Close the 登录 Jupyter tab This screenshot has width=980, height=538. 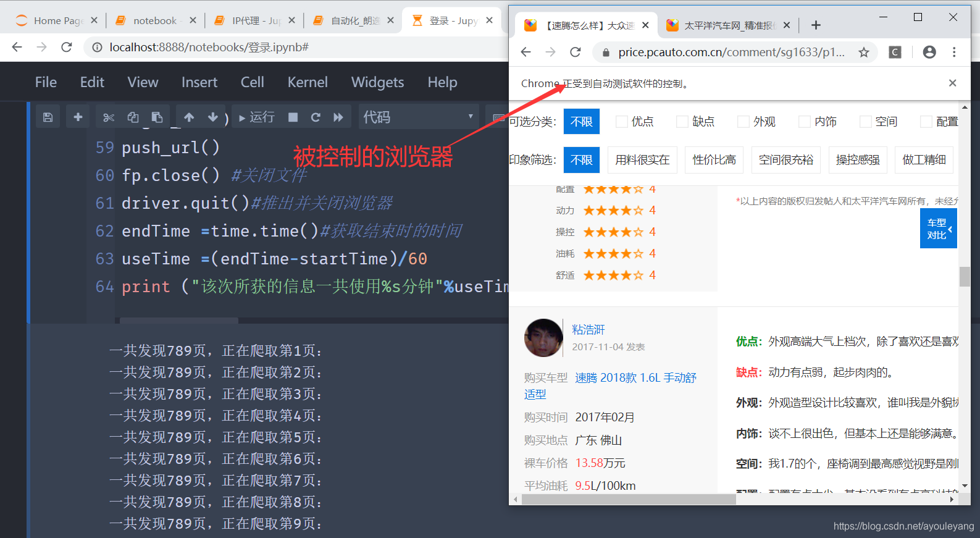489,20
